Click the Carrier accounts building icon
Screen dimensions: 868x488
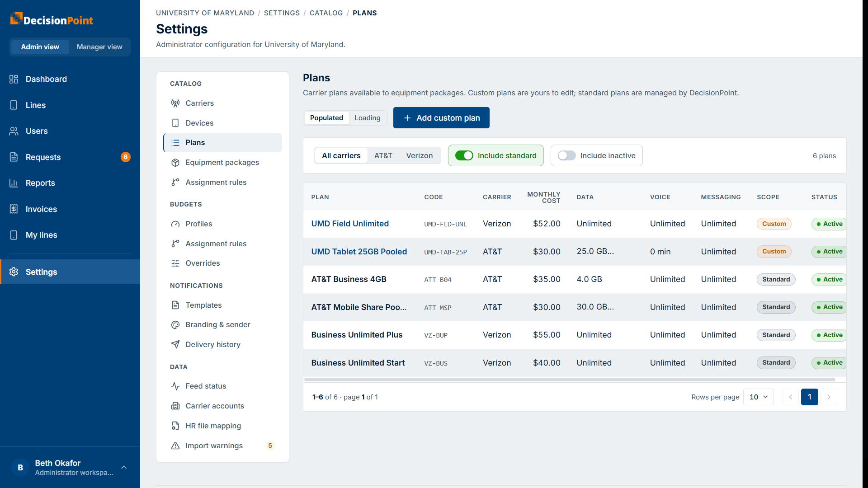click(175, 406)
